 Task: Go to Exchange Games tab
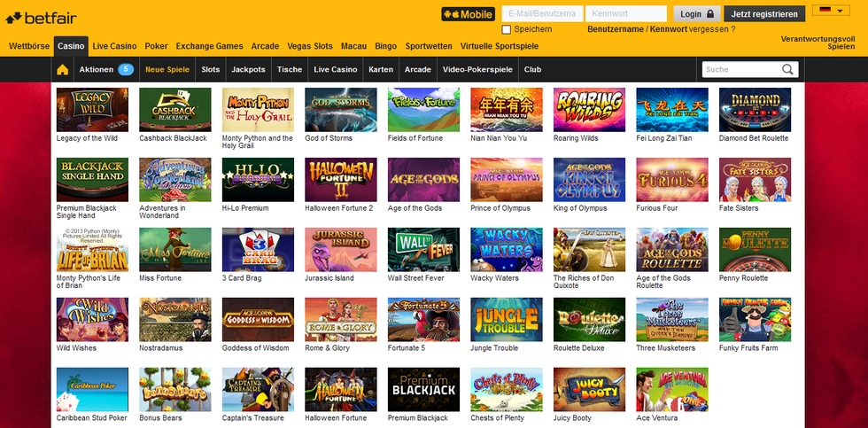(209, 46)
